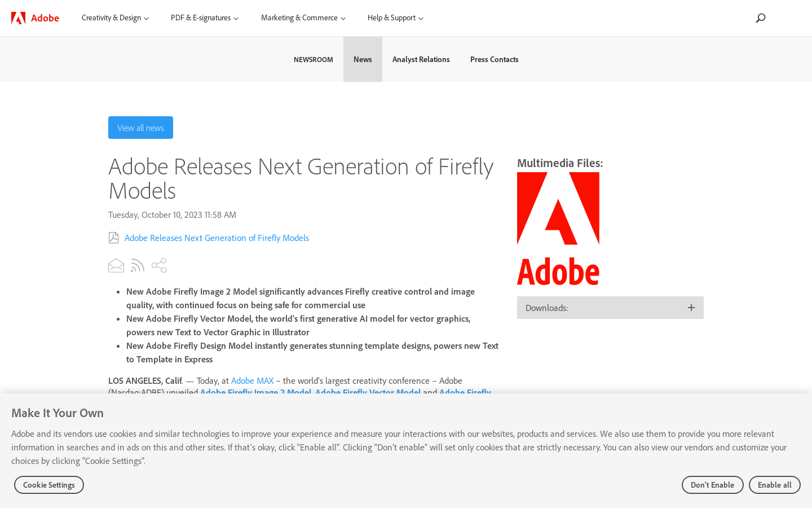Screen dimensions: 812x508
Task: Open Marketing & Commerce dropdown
Action: point(303,18)
